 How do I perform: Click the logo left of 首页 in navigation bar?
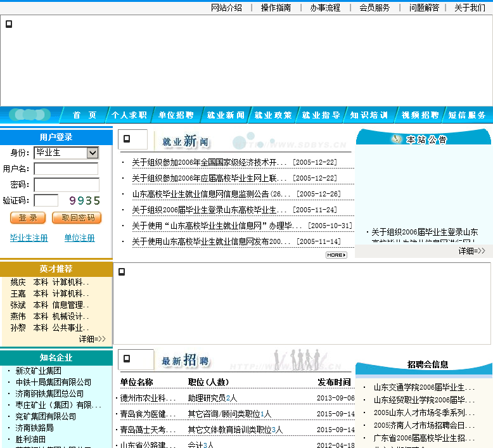pyautogui.click(x=30, y=115)
